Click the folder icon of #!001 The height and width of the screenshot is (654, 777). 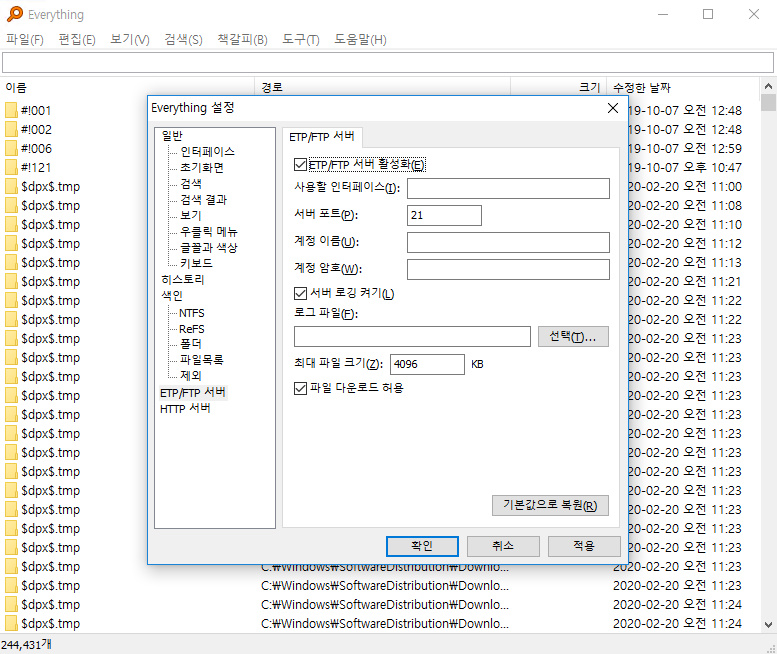[x=11, y=110]
